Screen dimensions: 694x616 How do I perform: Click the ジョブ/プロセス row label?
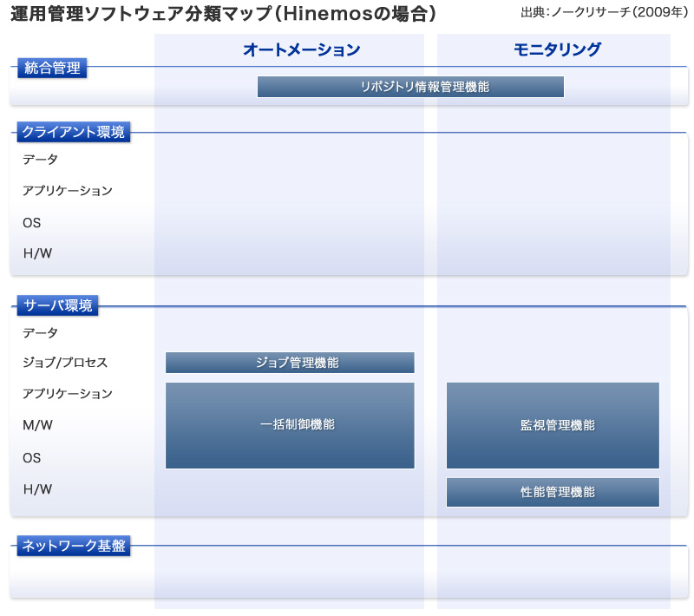pyautogui.click(x=65, y=363)
